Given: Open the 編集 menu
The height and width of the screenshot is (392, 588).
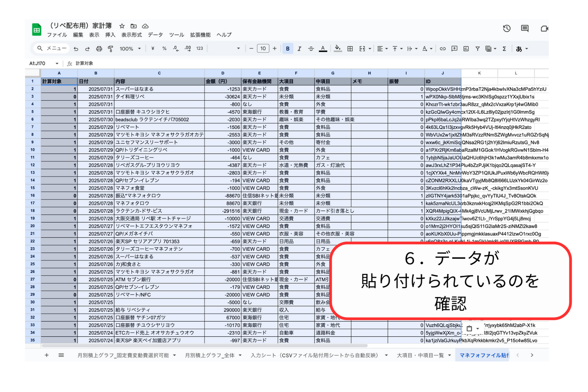Looking at the screenshot, I should pyautogui.click(x=78, y=35).
